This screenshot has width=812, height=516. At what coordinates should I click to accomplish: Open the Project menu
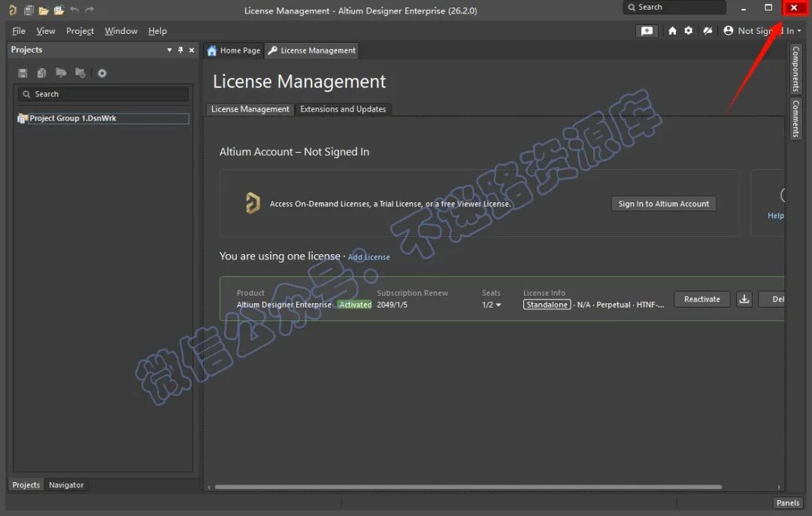pos(80,31)
